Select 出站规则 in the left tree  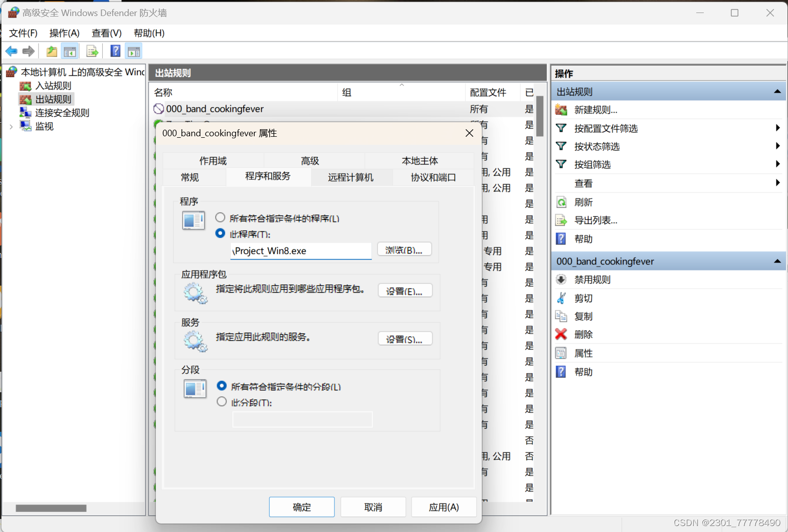click(53, 99)
